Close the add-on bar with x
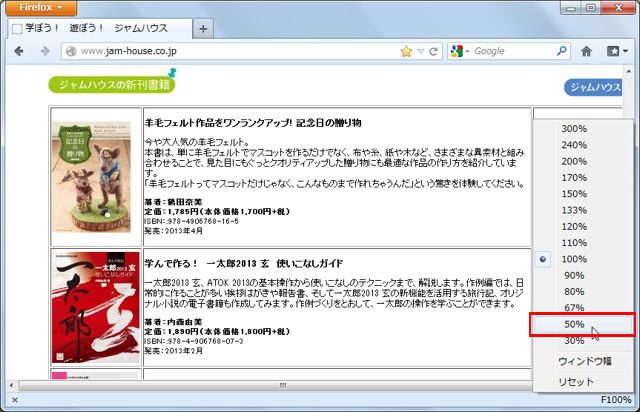The image size is (640, 412). tap(15, 400)
